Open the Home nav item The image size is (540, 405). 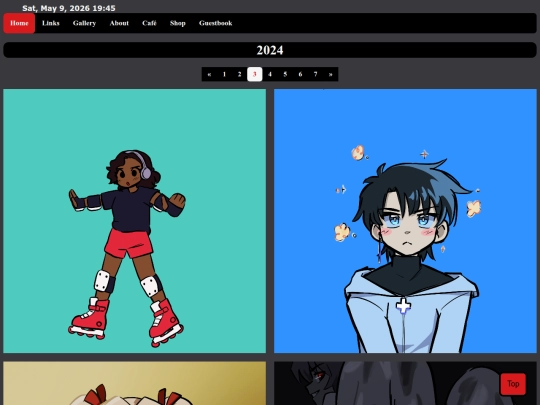tap(19, 23)
